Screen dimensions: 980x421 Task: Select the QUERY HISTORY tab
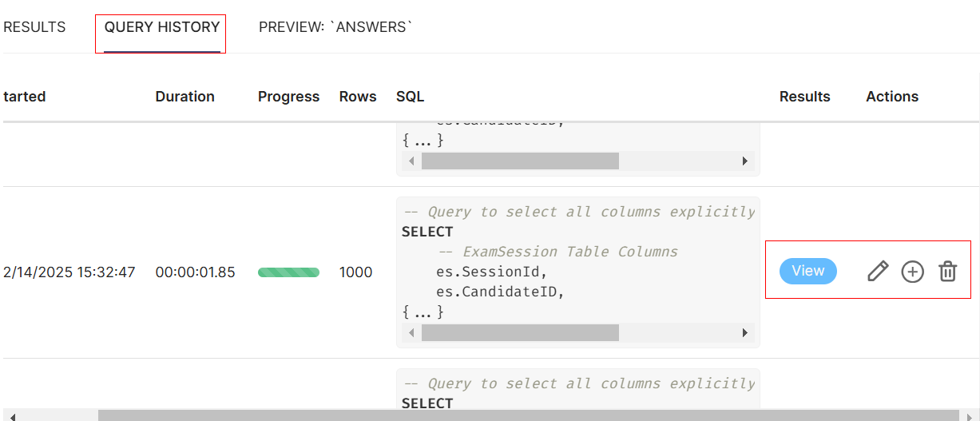(x=162, y=27)
